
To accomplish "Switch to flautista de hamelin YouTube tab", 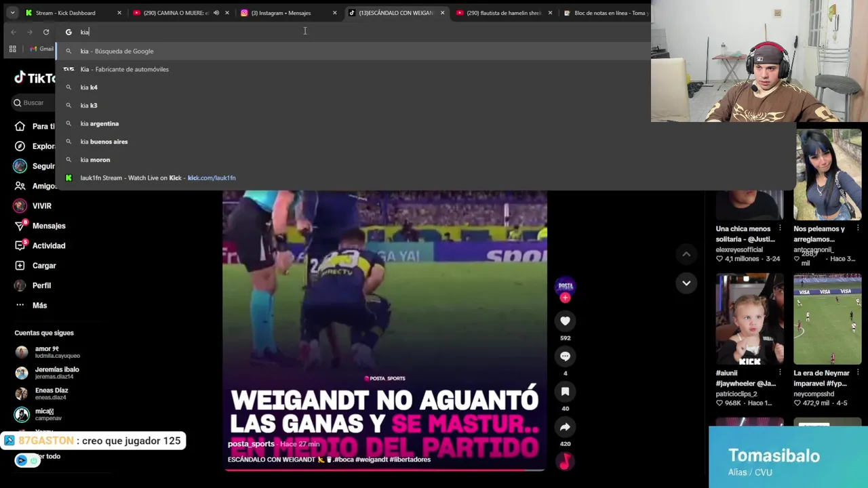I will pos(504,12).
